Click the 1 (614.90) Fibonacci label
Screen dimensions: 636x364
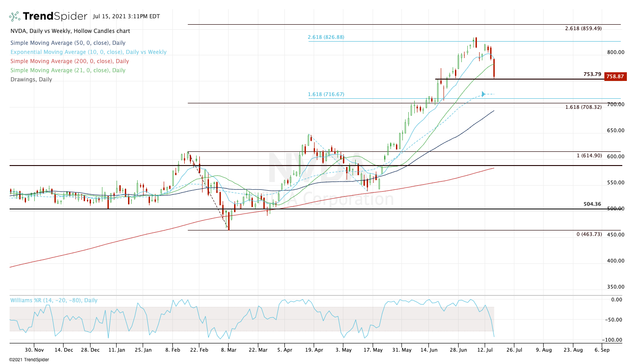click(x=589, y=156)
